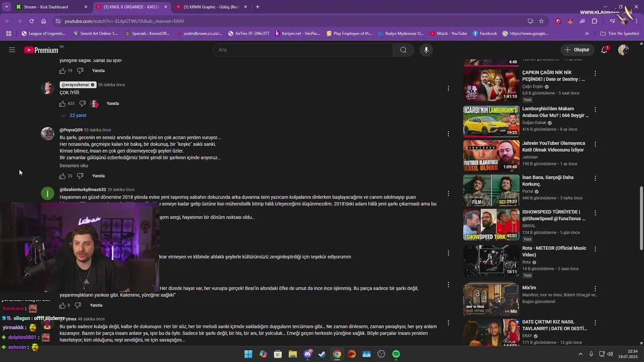644x362 pixels.
Task: Open the Tüm Yer İşaretleri folder
Action: click(x=620, y=34)
